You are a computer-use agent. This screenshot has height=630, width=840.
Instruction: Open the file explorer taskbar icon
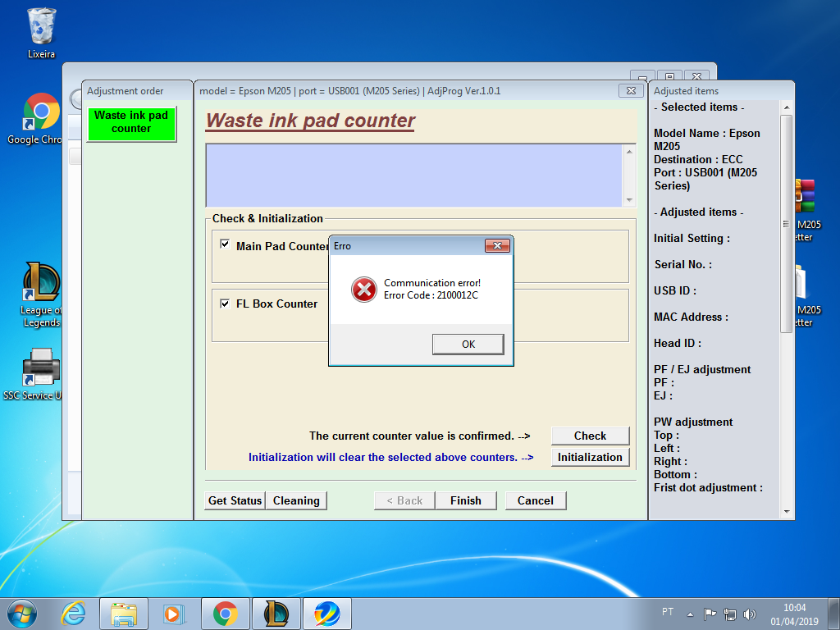click(124, 614)
